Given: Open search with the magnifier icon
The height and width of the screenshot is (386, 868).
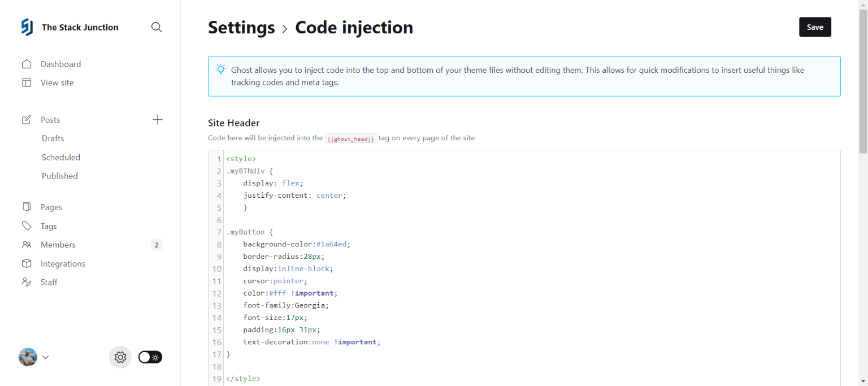Looking at the screenshot, I should click(x=156, y=27).
